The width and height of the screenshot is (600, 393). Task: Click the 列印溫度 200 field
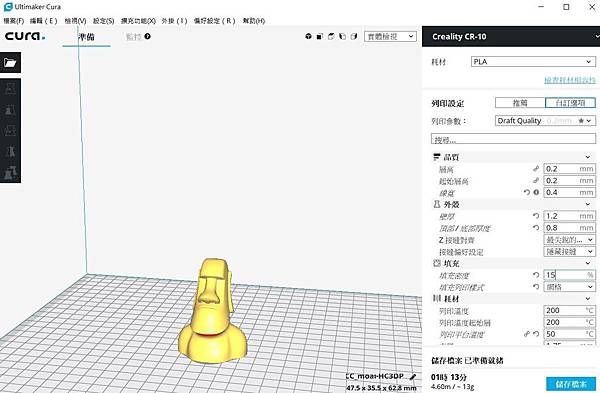pos(569,310)
